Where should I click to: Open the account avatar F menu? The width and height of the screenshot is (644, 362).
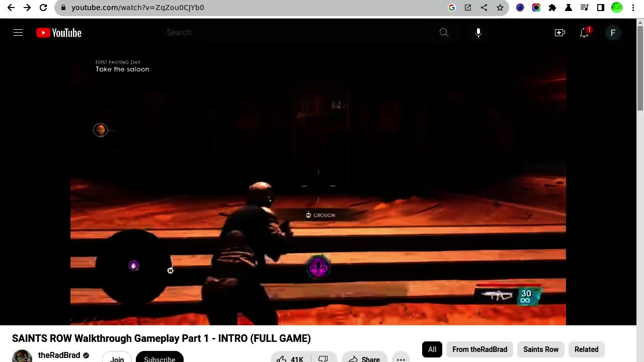tap(613, 33)
